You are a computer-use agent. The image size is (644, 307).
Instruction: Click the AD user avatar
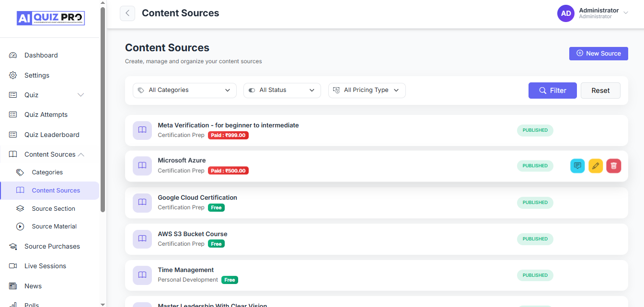pos(566,13)
